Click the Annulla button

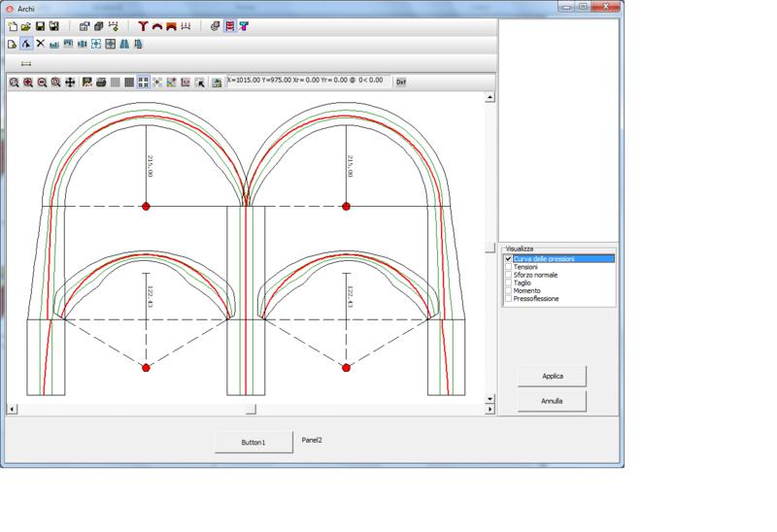tap(552, 401)
